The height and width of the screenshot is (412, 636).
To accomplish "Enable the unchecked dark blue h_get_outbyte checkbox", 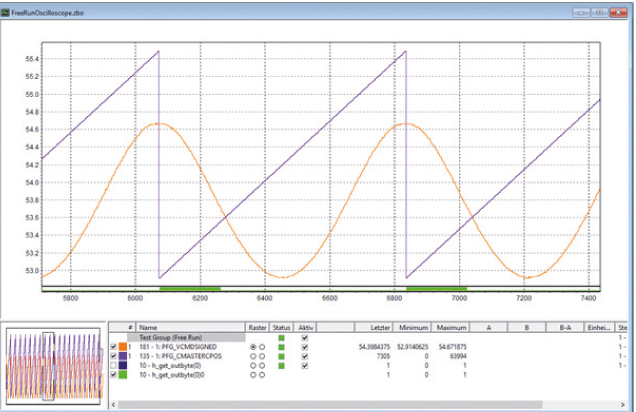I will 112,366.
